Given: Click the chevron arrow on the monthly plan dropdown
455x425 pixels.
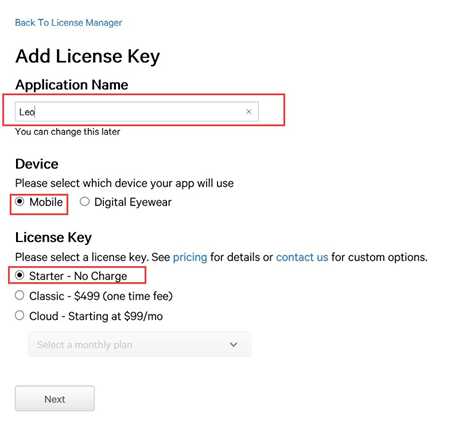Looking at the screenshot, I should tap(234, 344).
